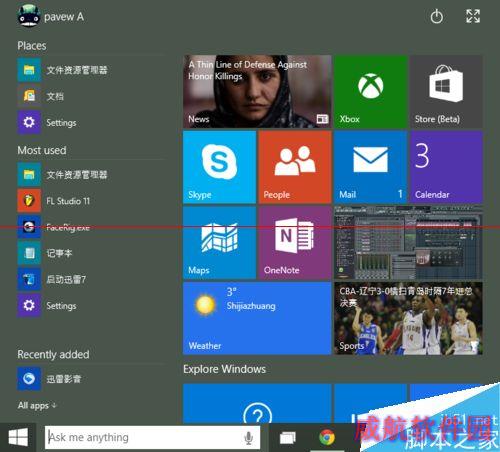This screenshot has width=500, height=452.
Task: Open the Mail tile
Action: [371, 167]
